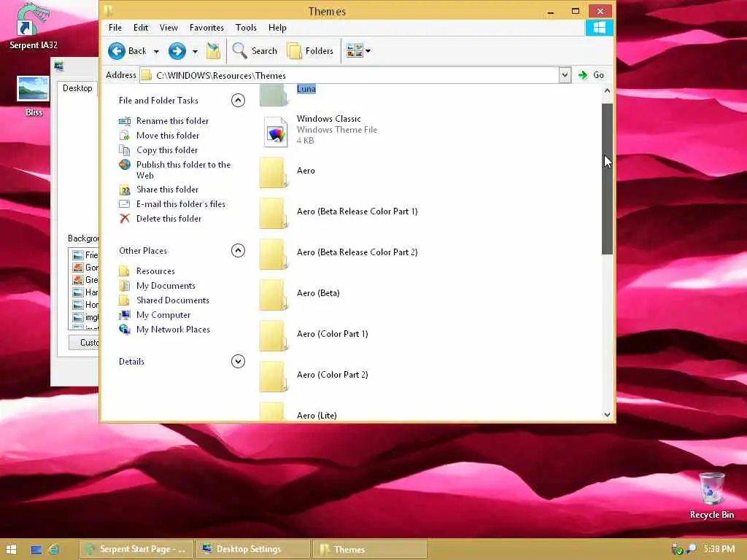Viewport: 747px width, 560px height.
Task: Click the red X delete icon
Action: (x=124, y=219)
